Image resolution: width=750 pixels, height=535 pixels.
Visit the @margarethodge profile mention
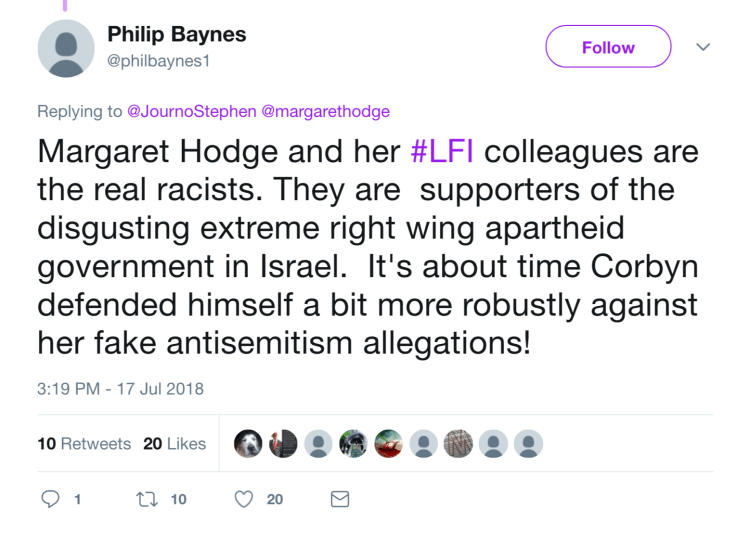click(x=325, y=111)
